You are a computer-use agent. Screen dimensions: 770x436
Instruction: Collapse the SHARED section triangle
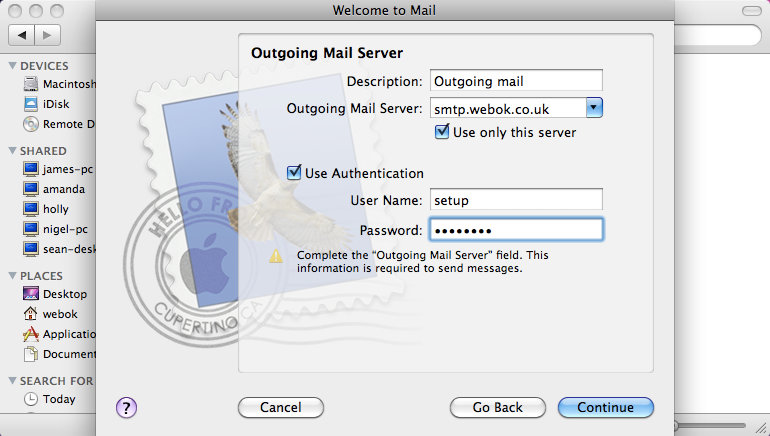pos(13,151)
